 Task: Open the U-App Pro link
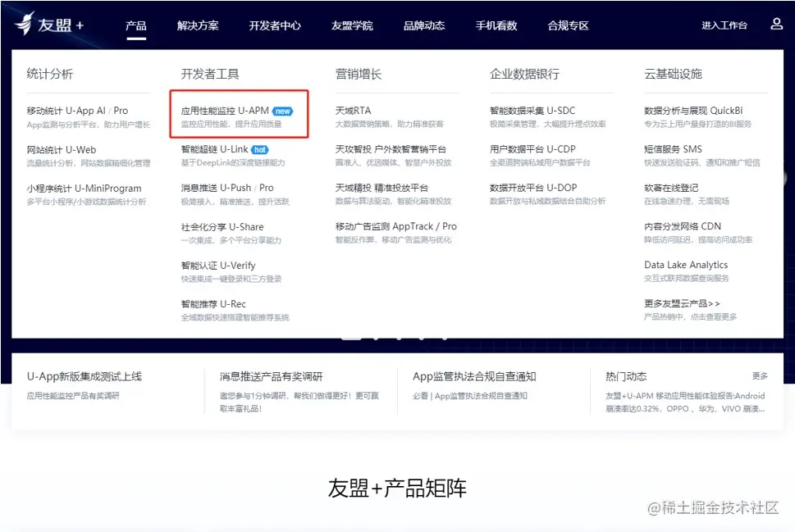point(121,111)
